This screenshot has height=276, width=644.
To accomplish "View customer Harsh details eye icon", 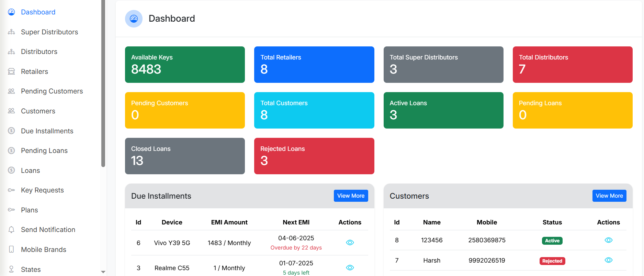I will click(x=609, y=260).
